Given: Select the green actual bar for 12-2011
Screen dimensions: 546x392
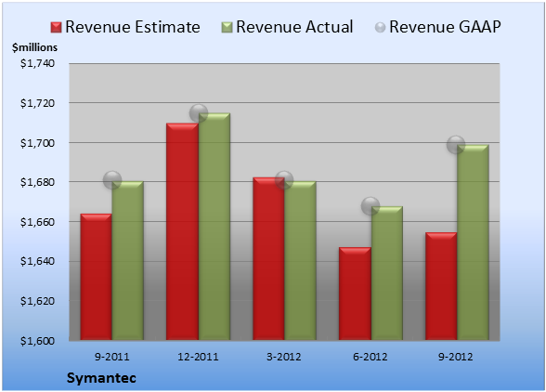Looking at the screenshot, I should pos(214,227).
